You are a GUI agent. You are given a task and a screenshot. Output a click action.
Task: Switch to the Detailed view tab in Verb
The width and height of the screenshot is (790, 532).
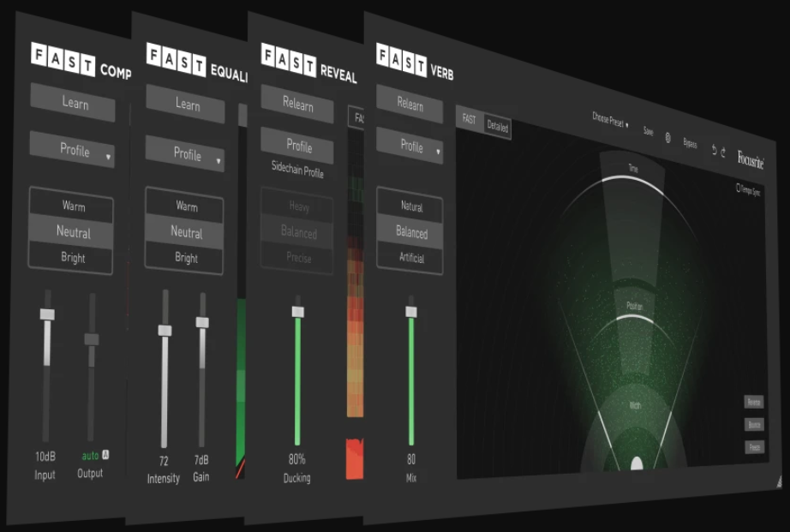coord(497,127)
